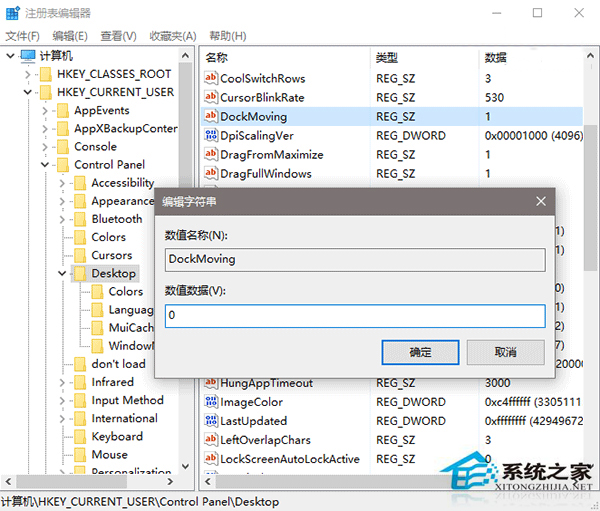Click the Keyboard folder icon

click(x=80, y=437)
